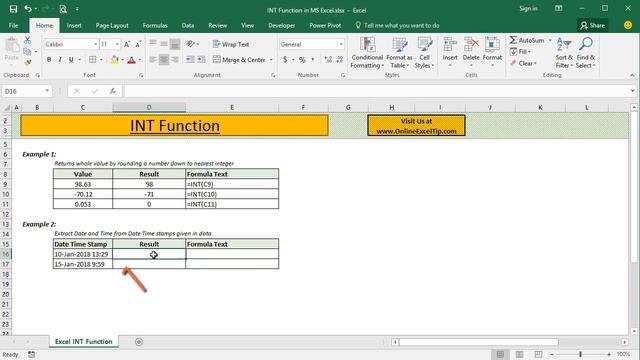Click the Copy icon in Clipboard group
The height and width of the screenshot is (360, 640).
coord(27,51)
